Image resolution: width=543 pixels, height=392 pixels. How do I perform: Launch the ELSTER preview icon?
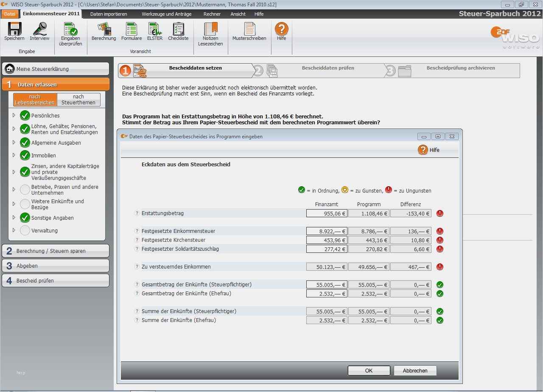point(154,30)
